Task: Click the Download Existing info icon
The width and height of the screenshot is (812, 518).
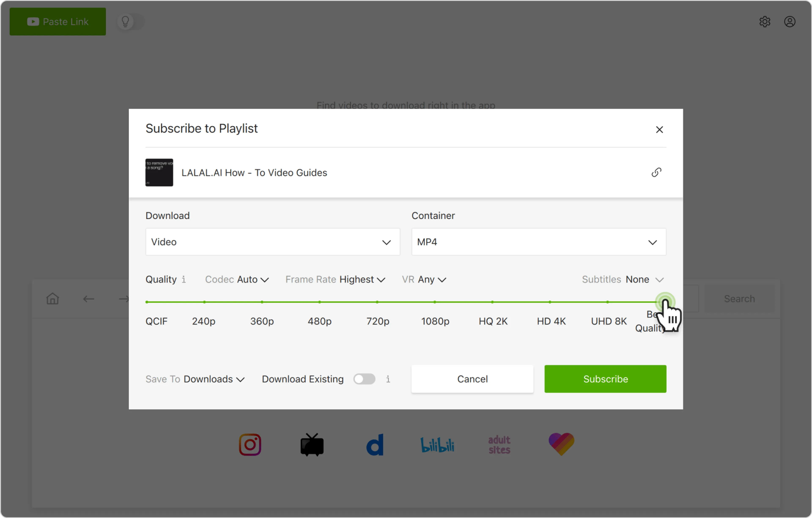Action: [x=388, y=379]
